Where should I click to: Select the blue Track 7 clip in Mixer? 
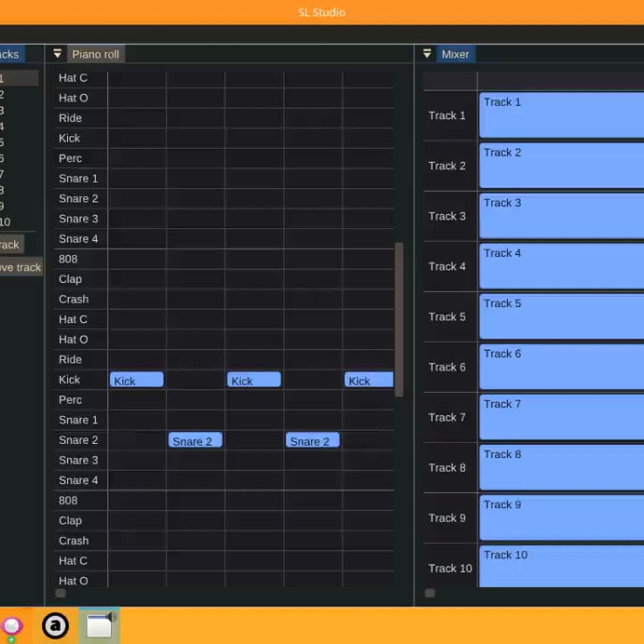click(562, 417)
